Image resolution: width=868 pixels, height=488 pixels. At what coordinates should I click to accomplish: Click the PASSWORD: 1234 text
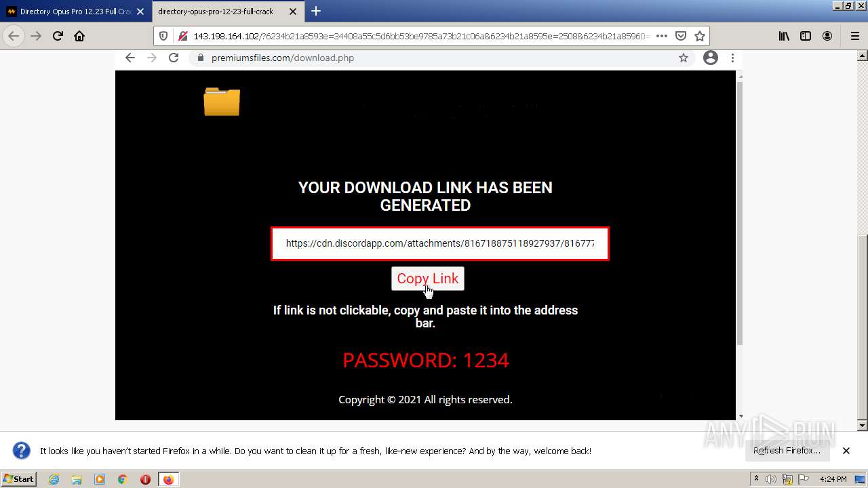coord(426,360)
